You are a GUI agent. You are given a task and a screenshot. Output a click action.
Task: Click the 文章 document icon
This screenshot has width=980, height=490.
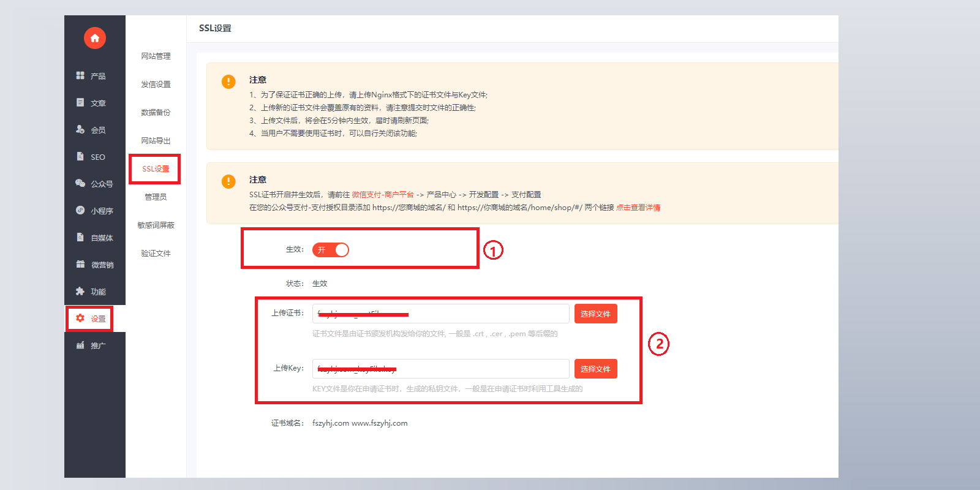[80, 102]
